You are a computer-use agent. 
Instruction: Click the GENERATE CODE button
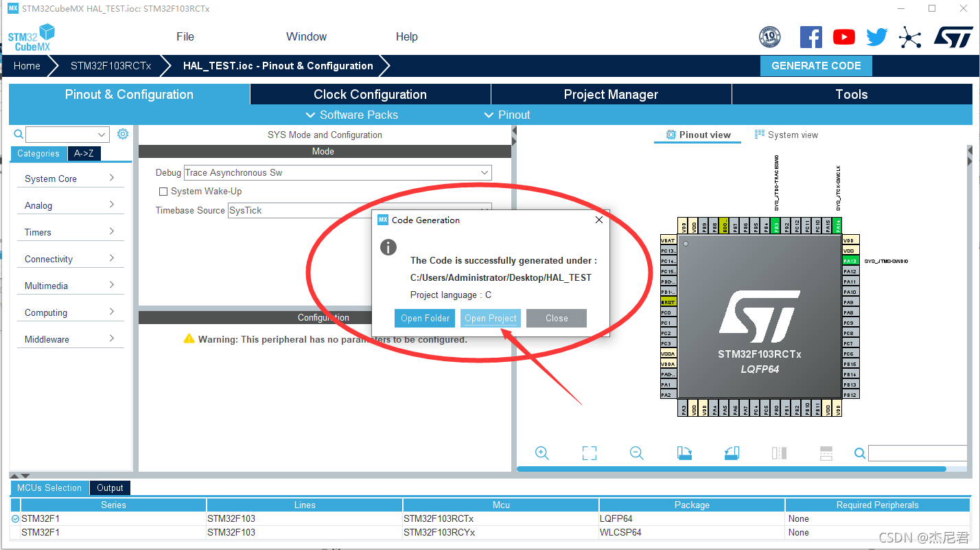pos(816,66)
